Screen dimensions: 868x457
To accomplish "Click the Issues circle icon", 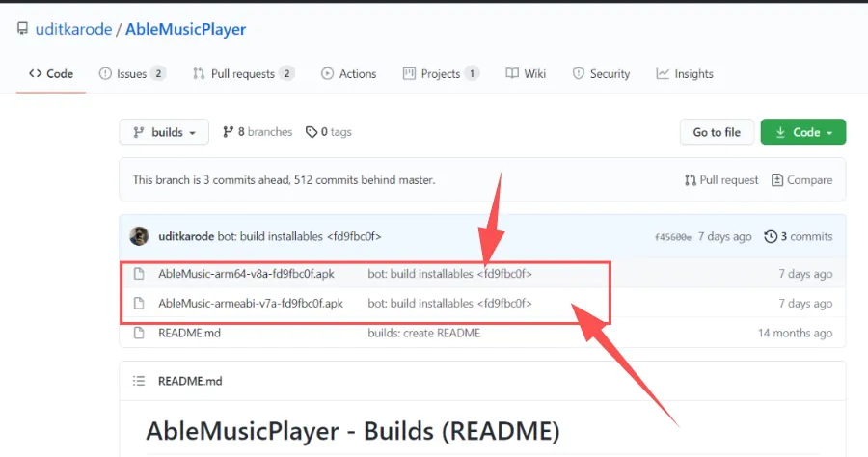I will (x=105, y=73).
